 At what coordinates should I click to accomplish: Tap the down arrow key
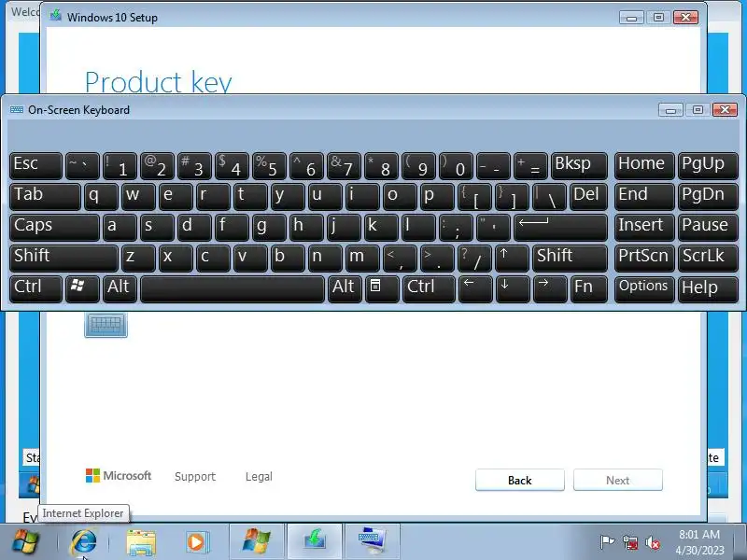(x=513, y=288)
